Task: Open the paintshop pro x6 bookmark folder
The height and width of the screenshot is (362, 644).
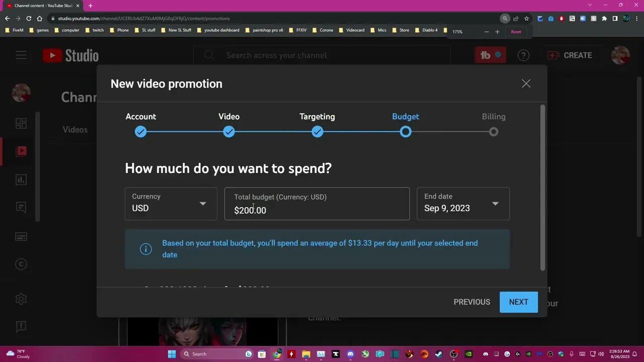Action: click(264, 30)
